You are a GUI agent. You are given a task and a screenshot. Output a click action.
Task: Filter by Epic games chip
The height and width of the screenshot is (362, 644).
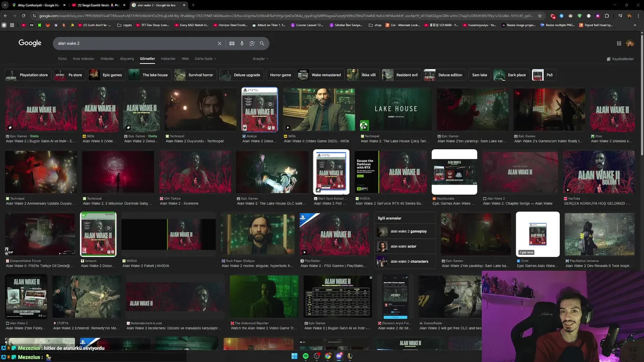point(106,75)
